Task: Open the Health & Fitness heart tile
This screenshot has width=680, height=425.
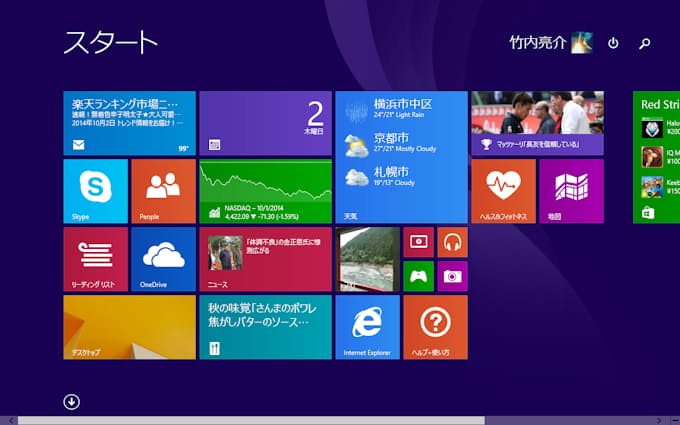Action: click(x=503, y=191)
